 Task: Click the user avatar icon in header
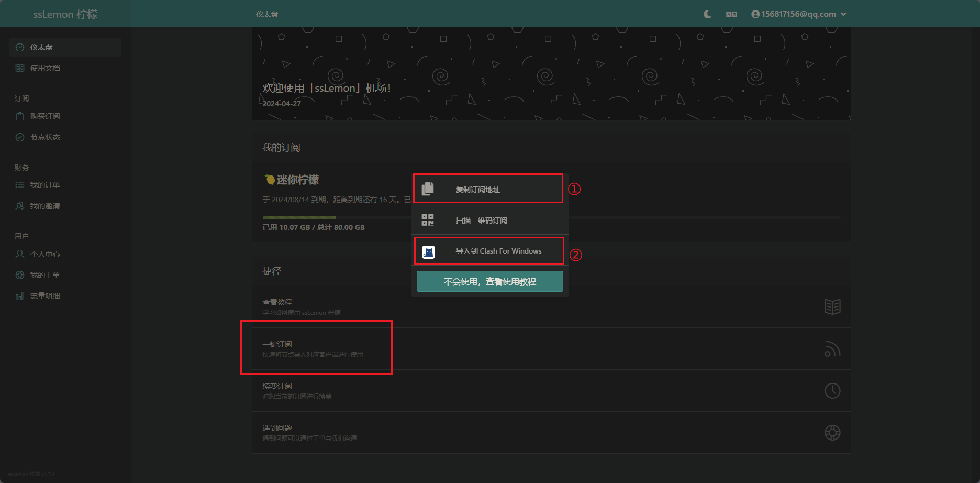755,14
